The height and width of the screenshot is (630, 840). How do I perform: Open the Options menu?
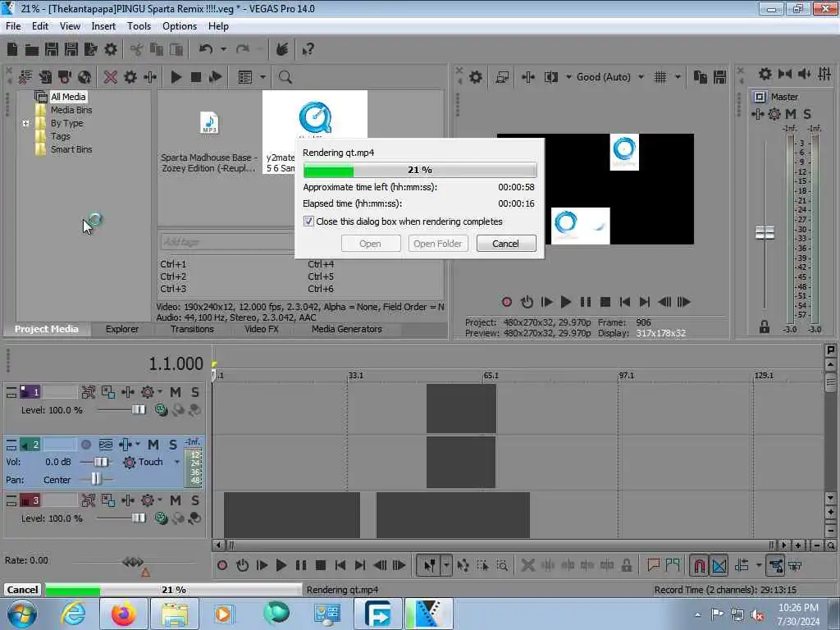(180, 26)
